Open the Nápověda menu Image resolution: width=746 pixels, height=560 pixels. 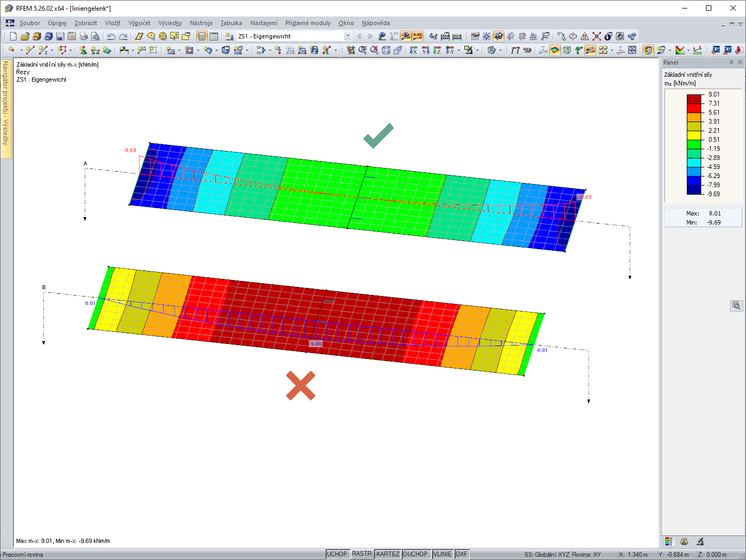tap(376, 23)
